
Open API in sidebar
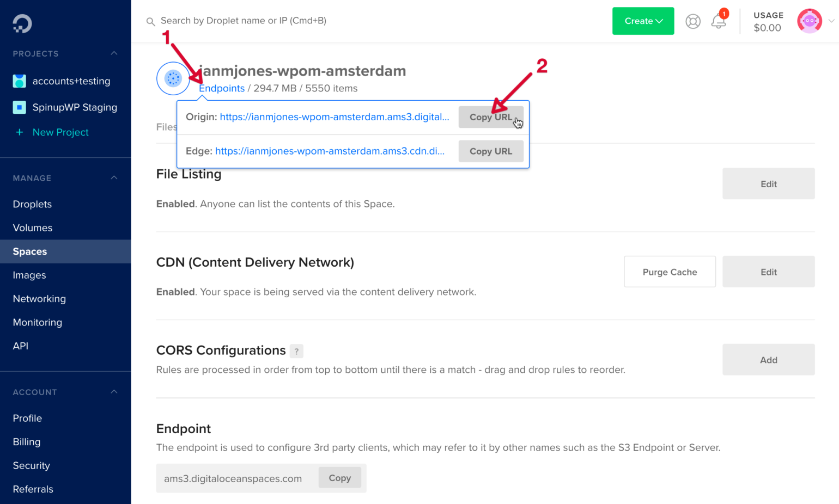click(21, 346)
